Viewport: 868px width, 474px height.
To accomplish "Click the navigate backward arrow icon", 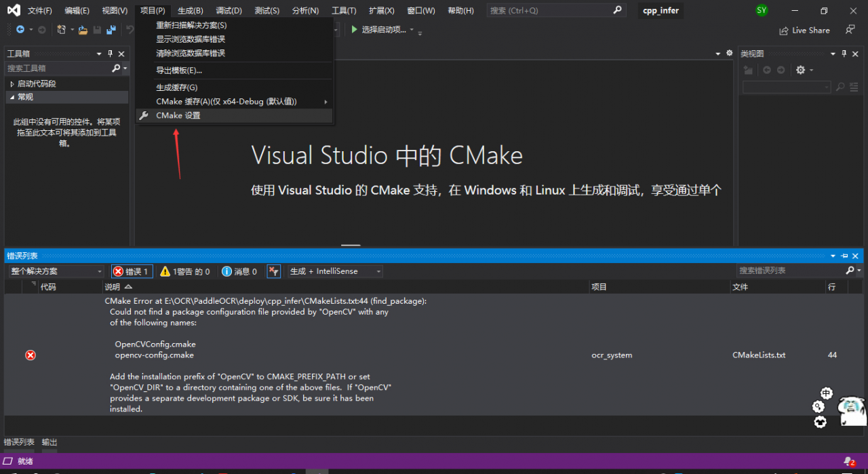I will 20,30.
